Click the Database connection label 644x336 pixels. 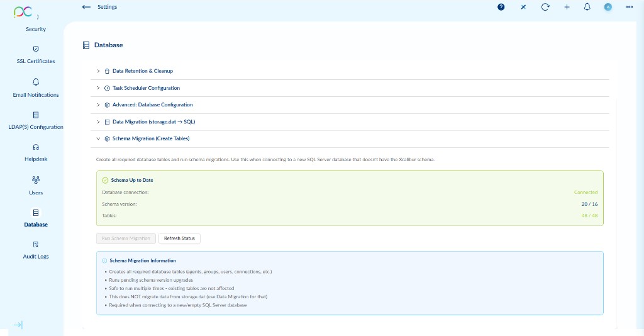[125, 193]
